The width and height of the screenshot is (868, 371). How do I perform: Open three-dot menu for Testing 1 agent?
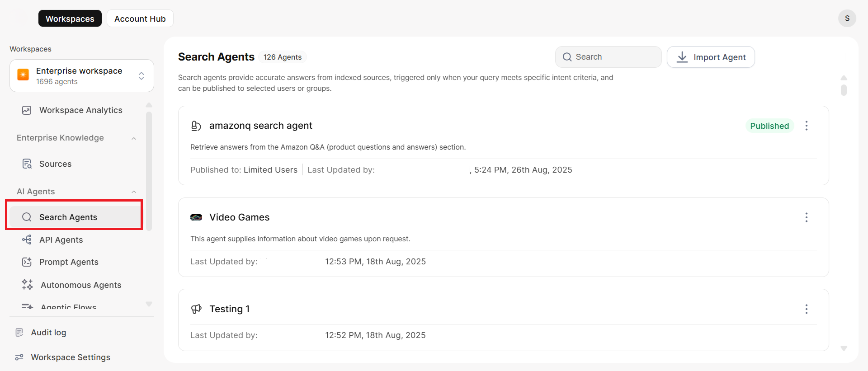806,309
